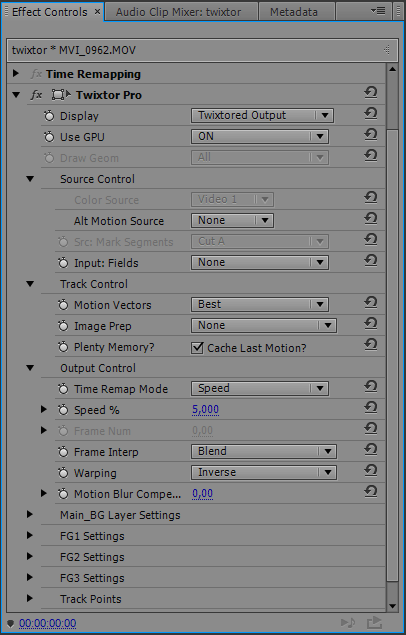Screen dimensions: 406x635
Task: Reset the Src: Mark Segments parameter
Action: pyautogui.click(x=370, y=241)
